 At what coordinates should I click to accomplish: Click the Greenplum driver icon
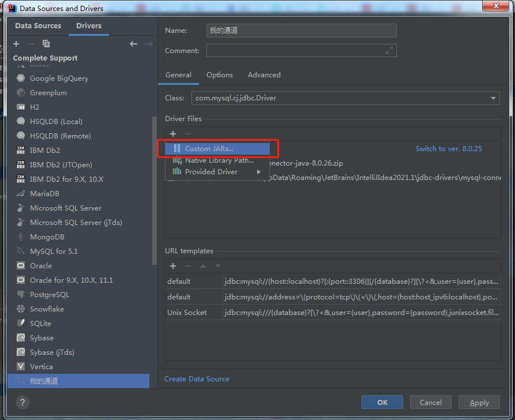(x=21, y=93)
